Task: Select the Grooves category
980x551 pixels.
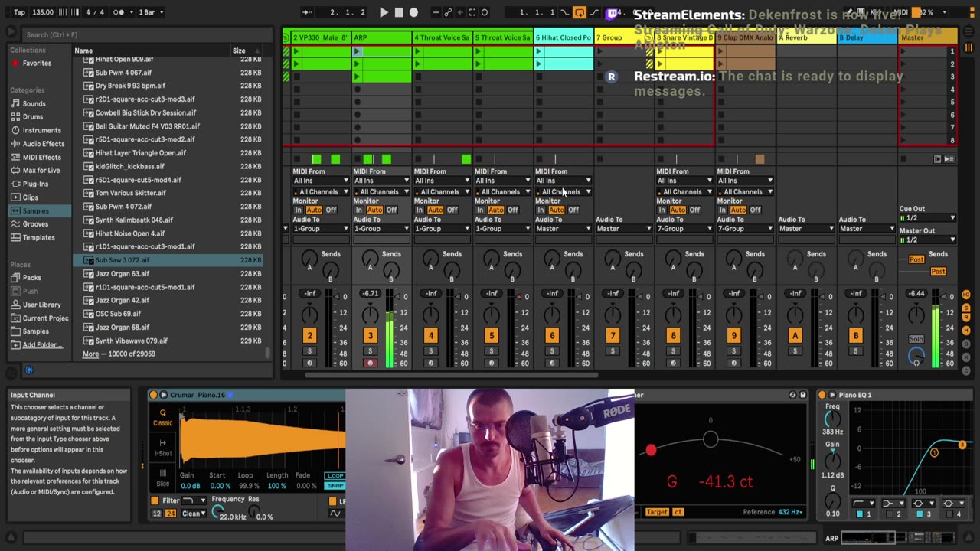Action: (x=35, y=224)
